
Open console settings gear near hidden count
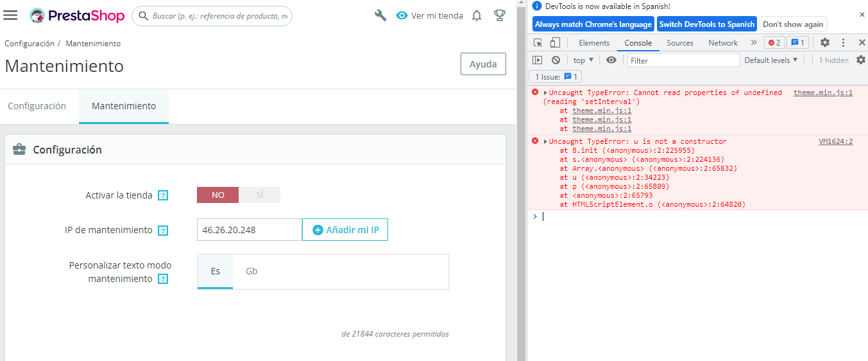point(861,60)
